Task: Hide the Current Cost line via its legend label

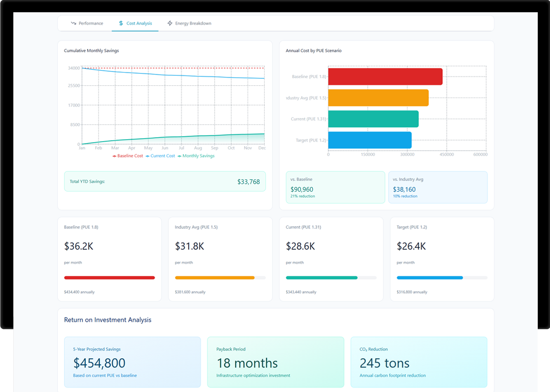Action: (162, 155)
